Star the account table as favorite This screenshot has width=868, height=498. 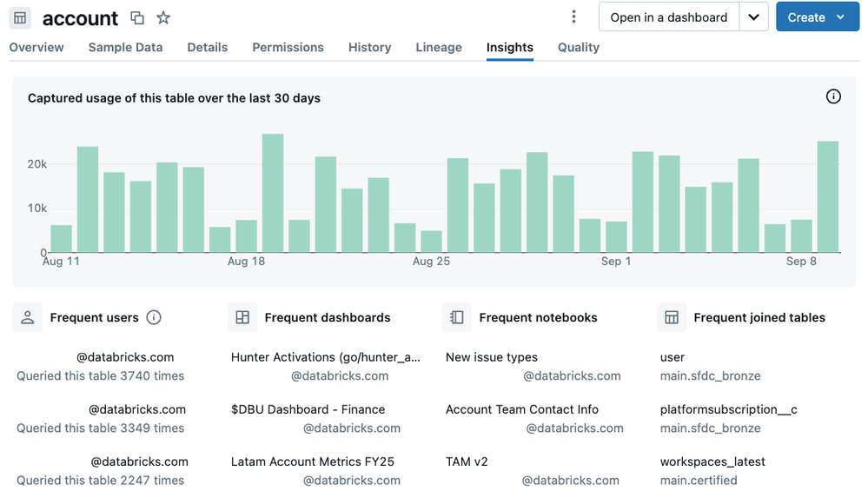(163, 18)
